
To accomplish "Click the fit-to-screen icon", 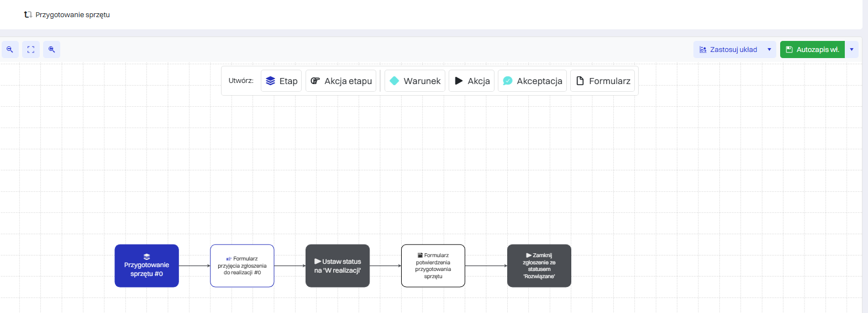I will [31, 49].
